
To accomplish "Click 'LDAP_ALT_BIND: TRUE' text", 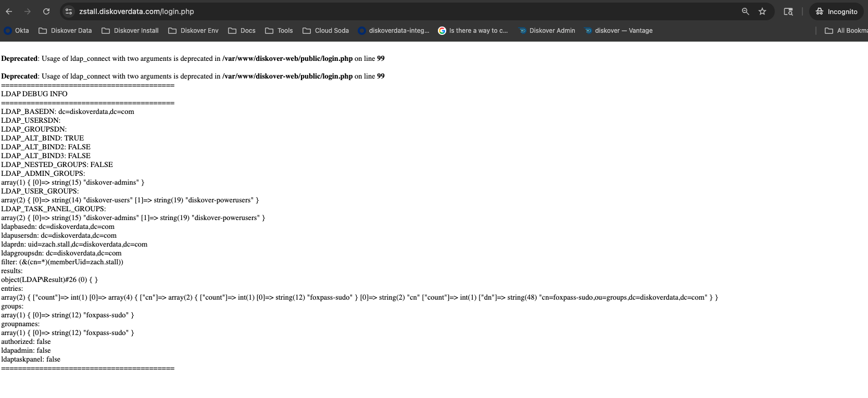I will click(x=42, y=138).
